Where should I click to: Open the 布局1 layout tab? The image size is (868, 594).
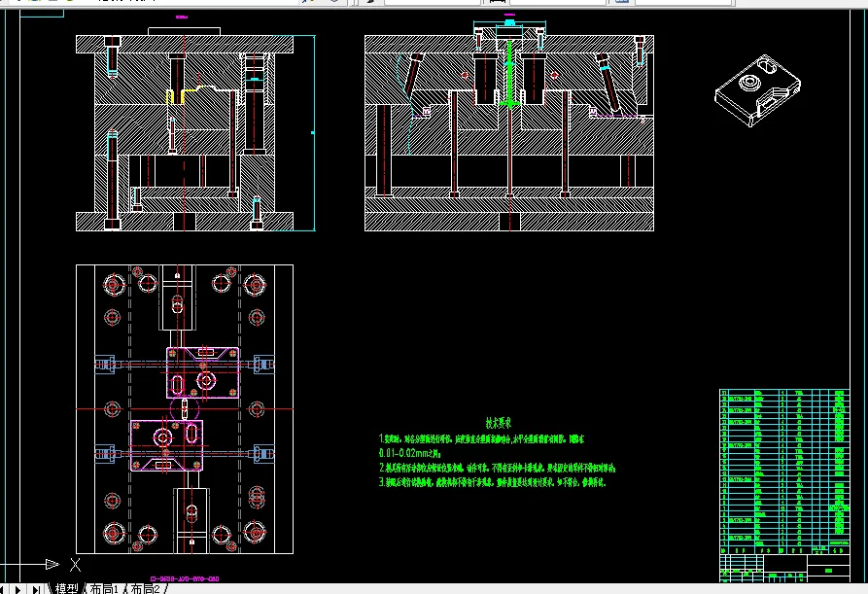(104, 588)
